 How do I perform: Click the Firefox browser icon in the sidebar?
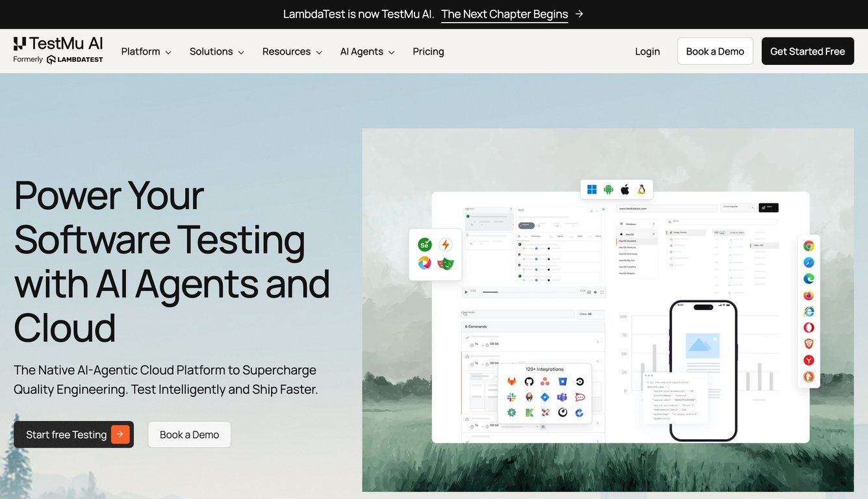coord(808,294)
